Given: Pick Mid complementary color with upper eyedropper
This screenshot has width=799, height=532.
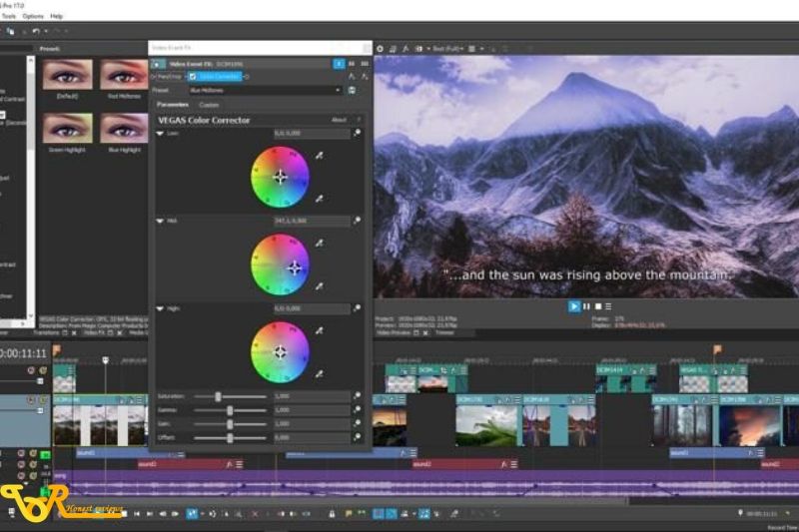Looking at the screenshot, I should pos(319,244).
